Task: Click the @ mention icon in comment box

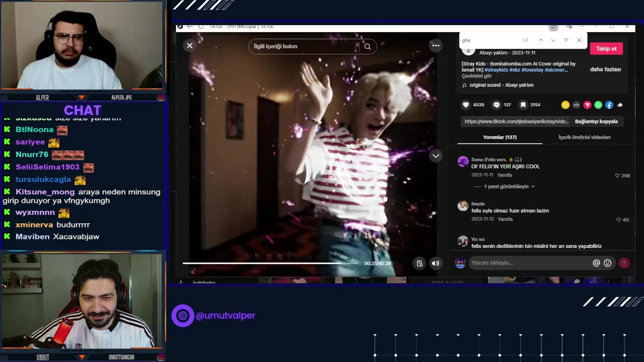Action: [x=596, y=263]
